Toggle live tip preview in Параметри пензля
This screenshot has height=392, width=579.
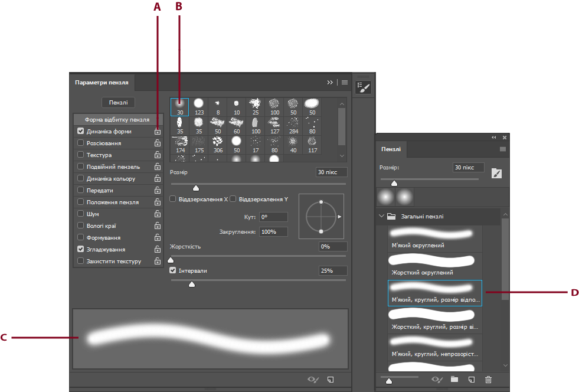[x=313, y=380]
